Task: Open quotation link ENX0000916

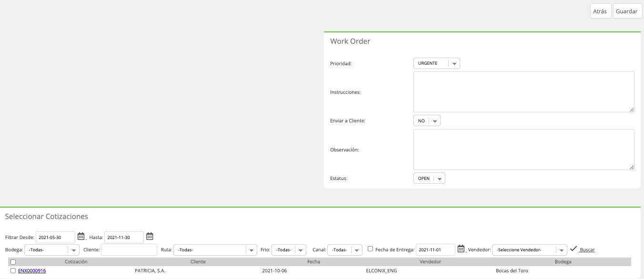Action: click(32, 271)
